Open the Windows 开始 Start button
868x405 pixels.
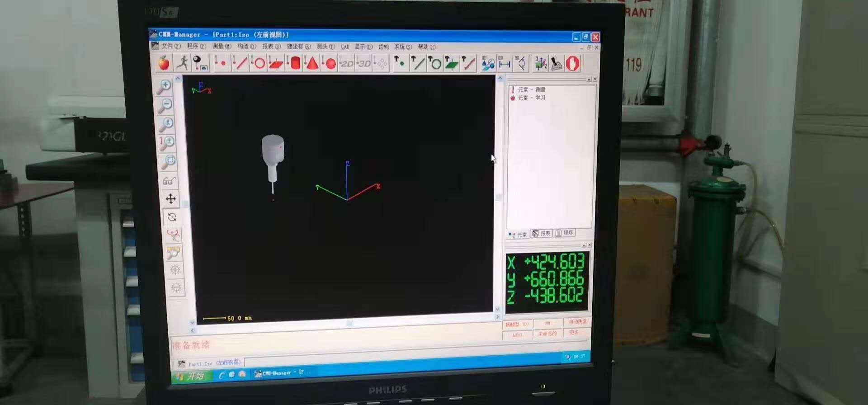click(x=191, y=376)
